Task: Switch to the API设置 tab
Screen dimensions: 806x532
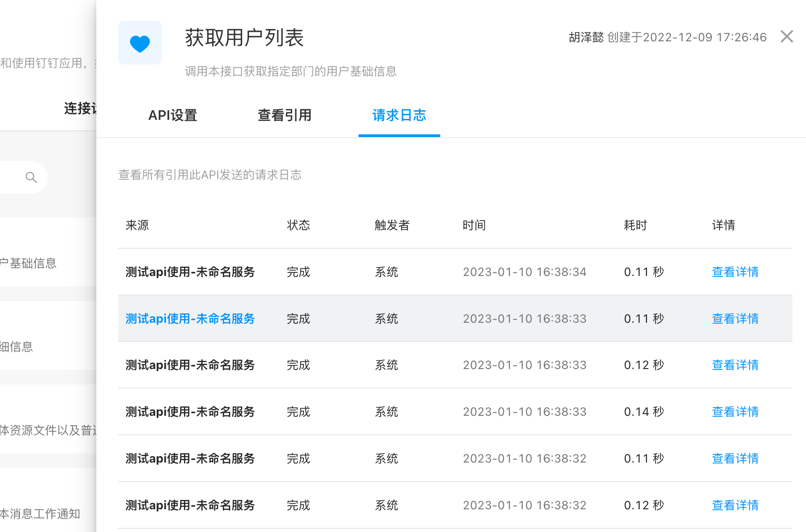Action: pos(173,116)
